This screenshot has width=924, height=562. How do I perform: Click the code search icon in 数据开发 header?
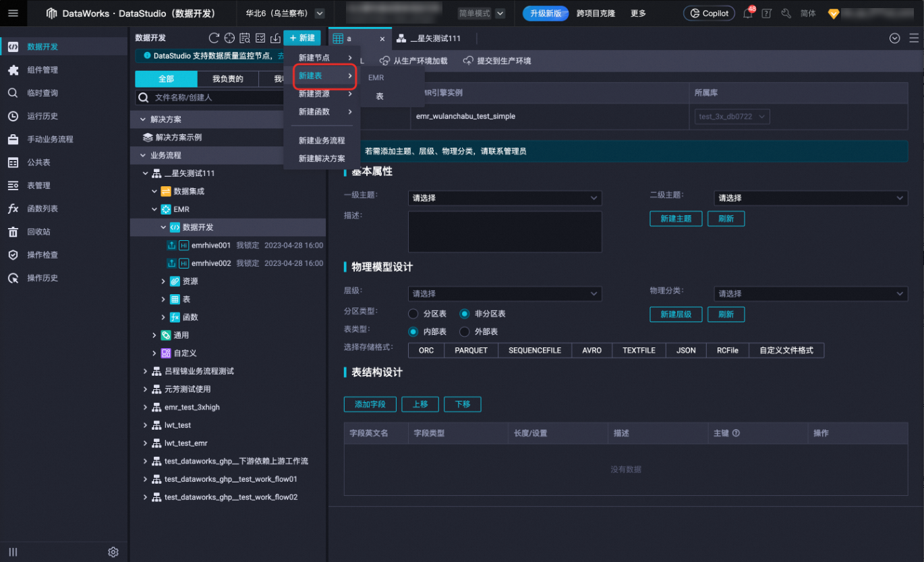(245, 38)
